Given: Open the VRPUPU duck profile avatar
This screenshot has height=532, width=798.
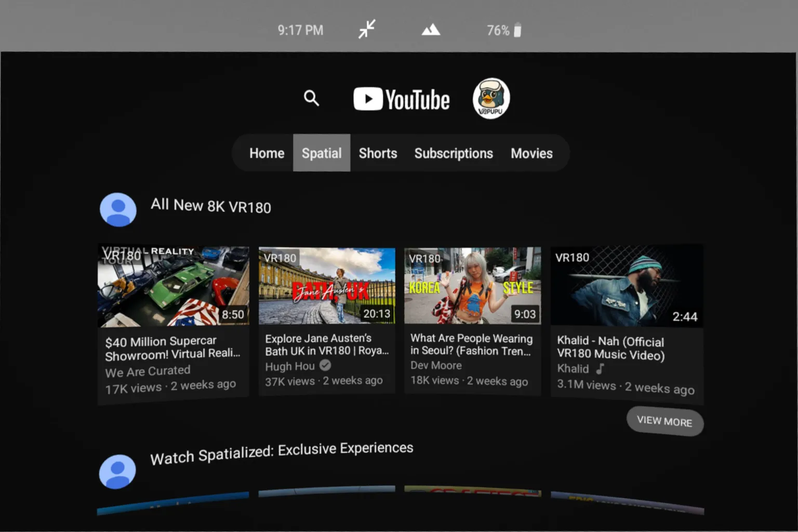Looking at the screenshot, I should coord(491,98).
